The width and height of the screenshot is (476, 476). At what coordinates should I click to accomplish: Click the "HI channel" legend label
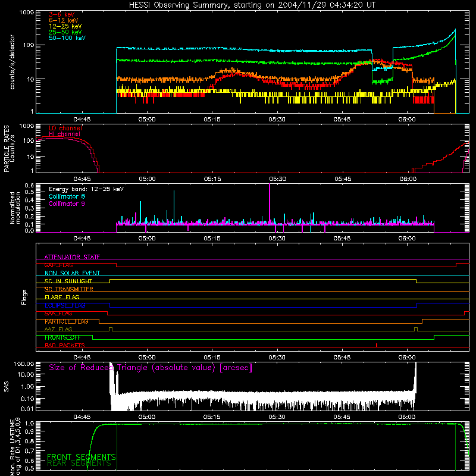click(65, 134)
